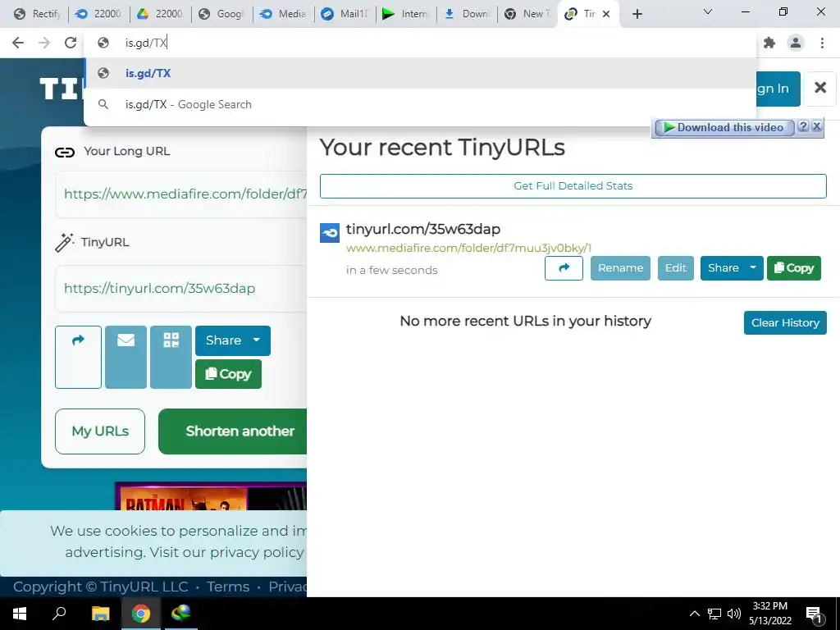Close the recent TinyURLs side panel
Screen dimensions: 840x630
coord(820,88)
